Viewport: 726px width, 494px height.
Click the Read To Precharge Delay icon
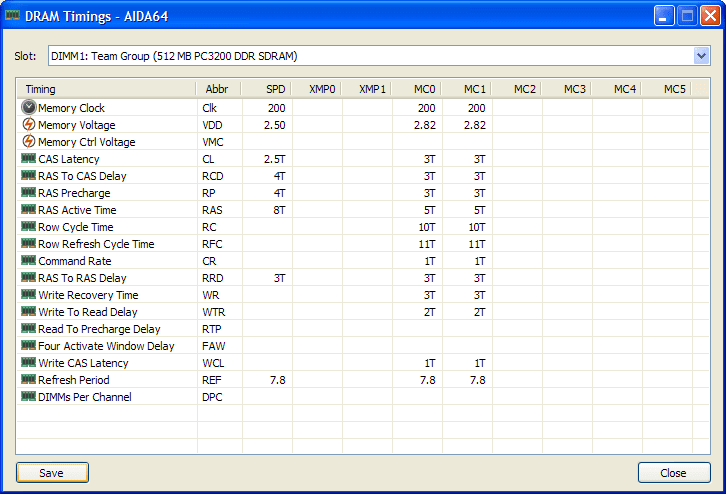click(x=28, y=329)
